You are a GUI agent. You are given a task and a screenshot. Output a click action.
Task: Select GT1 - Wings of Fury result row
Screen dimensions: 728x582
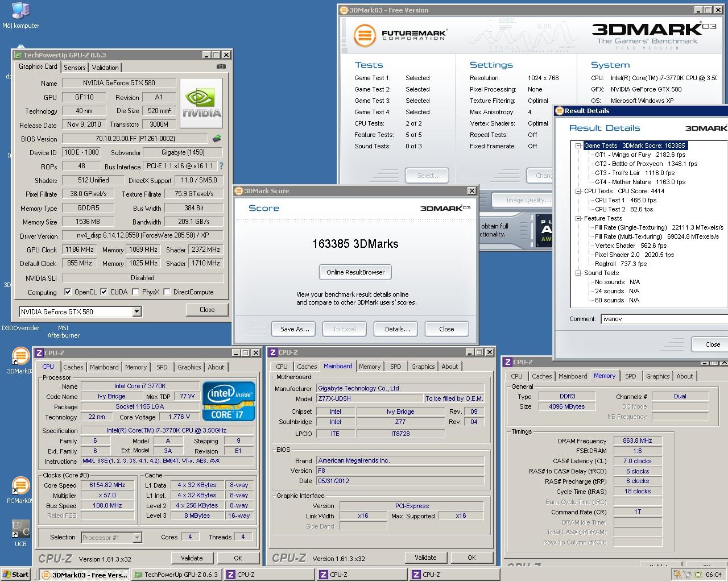(640, 155)
